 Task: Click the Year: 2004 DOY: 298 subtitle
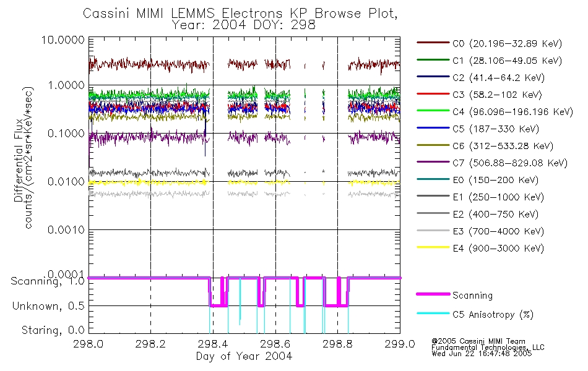coord(243,25)
